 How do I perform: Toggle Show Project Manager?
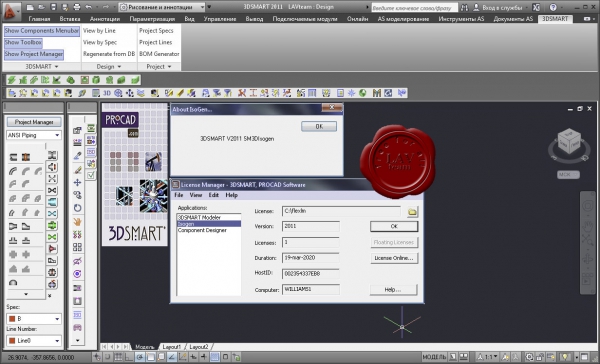coord(34,54)
